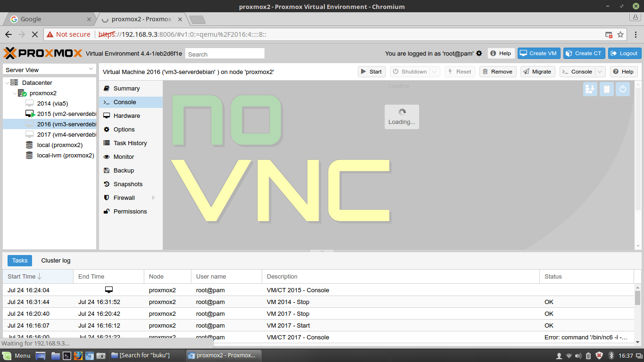
Task: Click Create VM button
Action: 539,53
